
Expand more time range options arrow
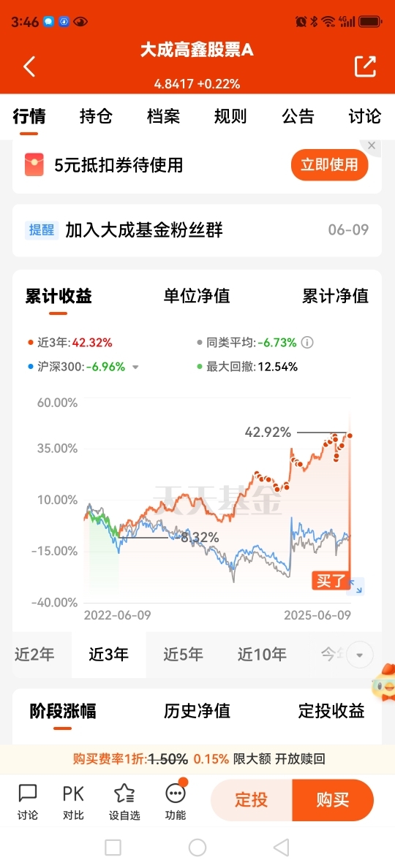(x=360, y=655)
